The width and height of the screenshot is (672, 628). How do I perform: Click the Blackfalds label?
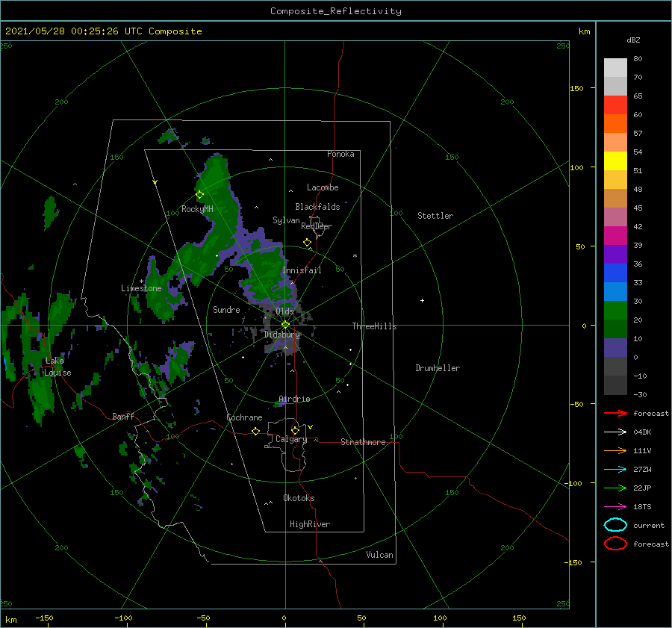pos(317,207)
